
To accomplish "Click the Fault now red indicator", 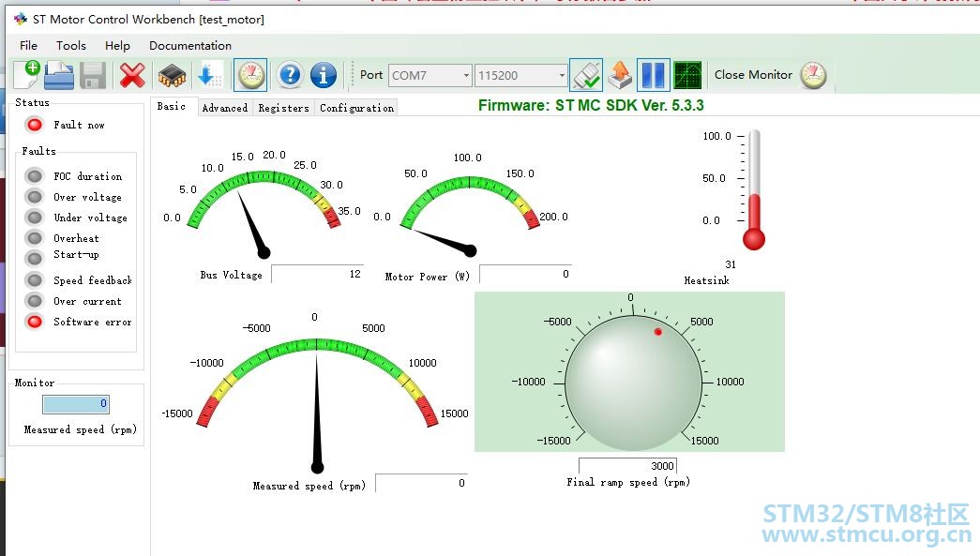I will pos(35,125).
